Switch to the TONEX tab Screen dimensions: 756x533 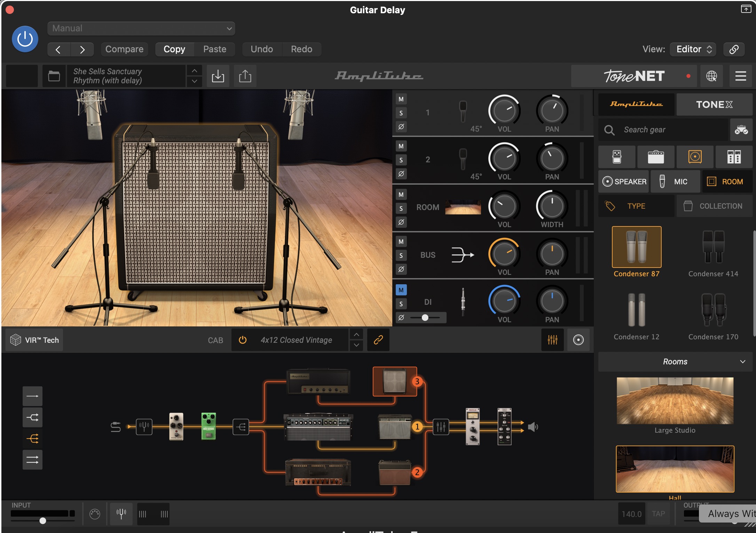714,104
